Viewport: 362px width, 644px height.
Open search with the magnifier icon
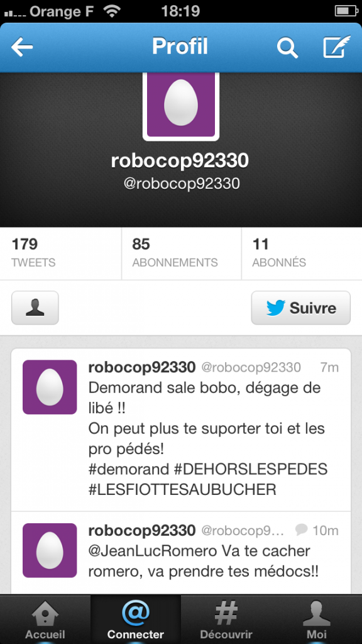coord(287,47)
